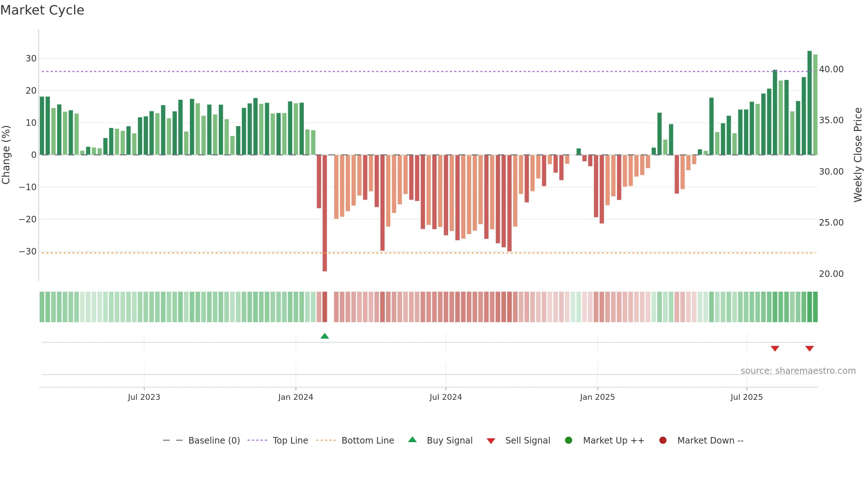Screen dimensions: 868x488
Task: Toggle Buy Signal legend entry
Action: (x=440, y=440)
